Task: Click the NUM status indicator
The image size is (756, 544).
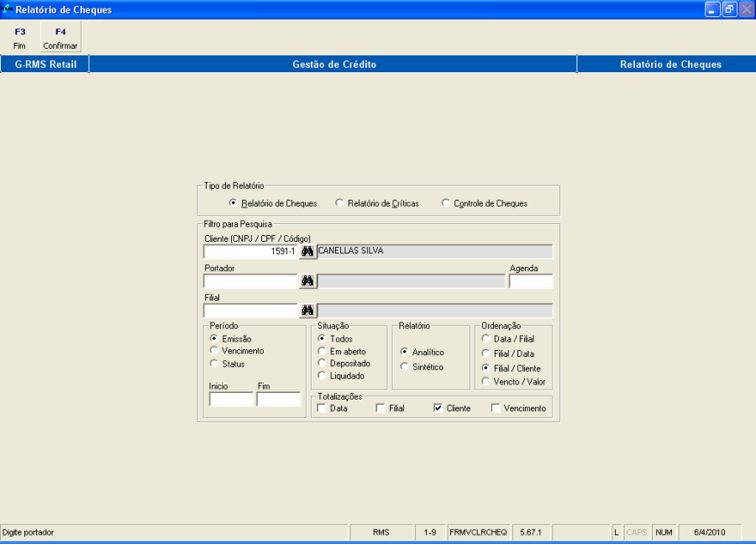Action: coord(664,532)
